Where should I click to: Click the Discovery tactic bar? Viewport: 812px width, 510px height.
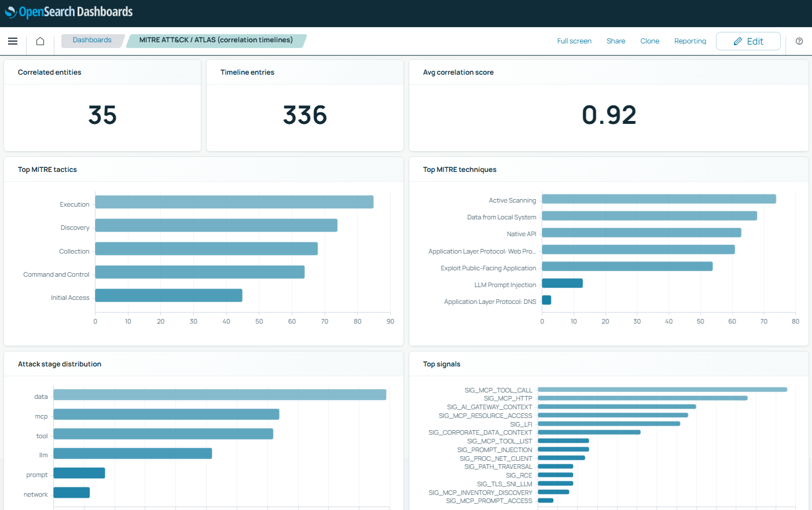[x=216, y=225]
